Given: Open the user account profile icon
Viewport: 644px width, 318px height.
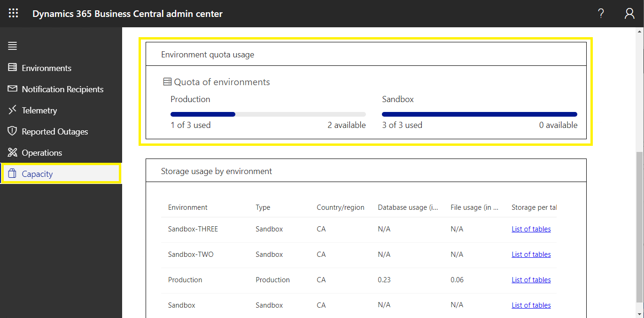Looking at the screenshot, I should point(629,14).
